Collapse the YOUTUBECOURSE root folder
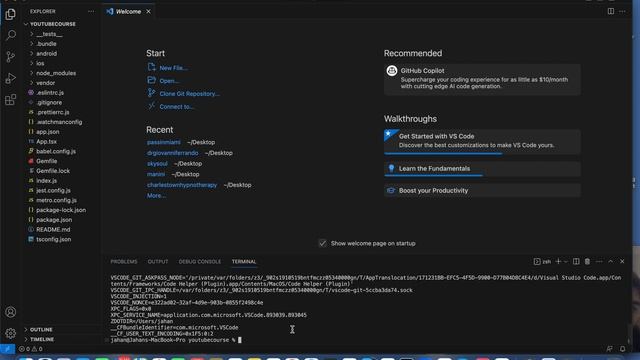This screenshot has height=360, width=640. pos(26,24)
